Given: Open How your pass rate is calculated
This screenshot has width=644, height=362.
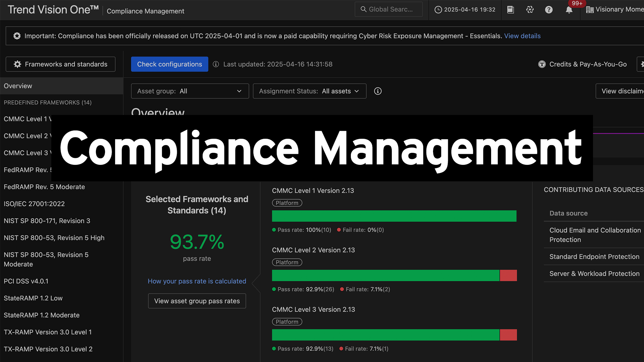Looking at the screenshot, I should (x=197, y=281).
